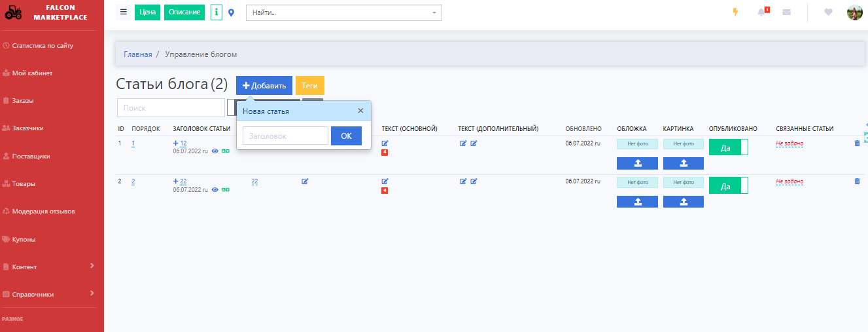868x332 pixels.
Task: Click the yellow lightning bolt icon
Action: [735, 12]
